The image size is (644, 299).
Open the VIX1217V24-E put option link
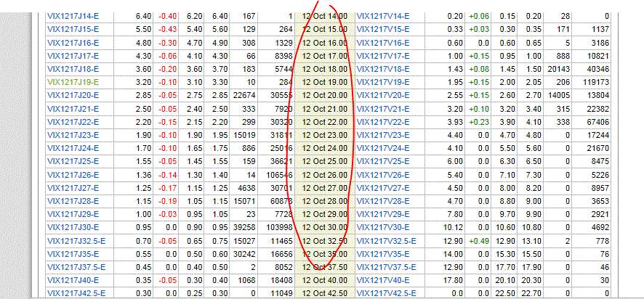[x=383, y=149]
